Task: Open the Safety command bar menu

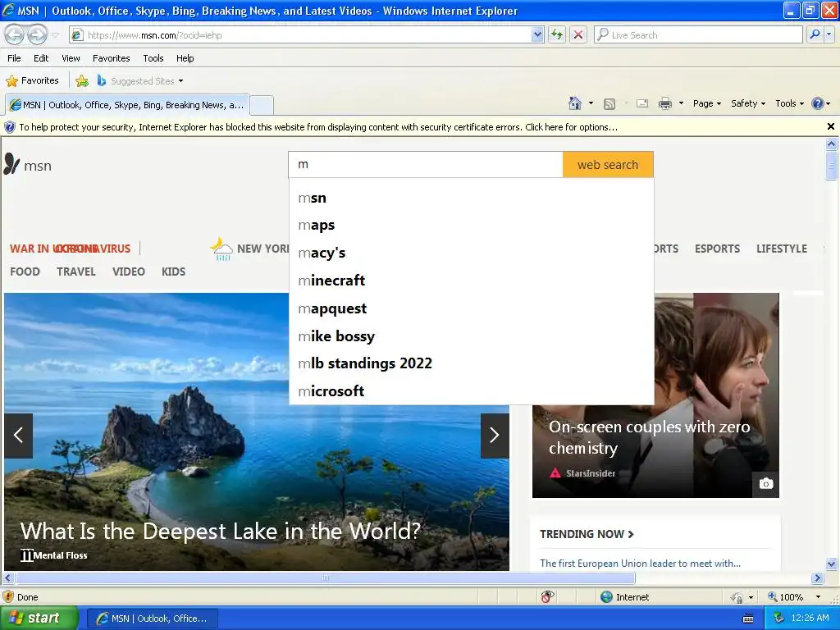Action: (x=748, y=103)
